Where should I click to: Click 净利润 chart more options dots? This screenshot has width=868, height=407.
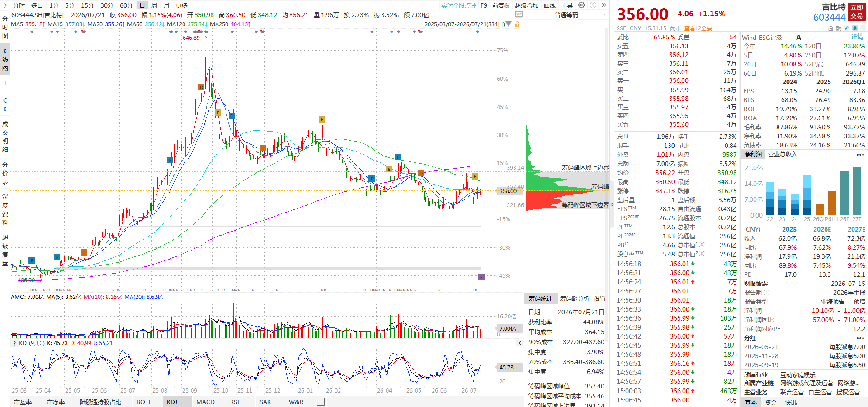coord(860,155)
